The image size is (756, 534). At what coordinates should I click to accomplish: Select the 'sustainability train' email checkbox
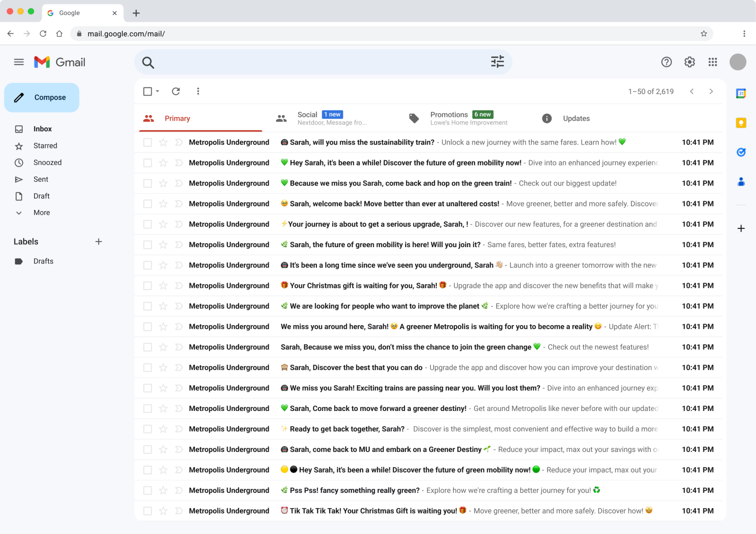coord(148,142)
